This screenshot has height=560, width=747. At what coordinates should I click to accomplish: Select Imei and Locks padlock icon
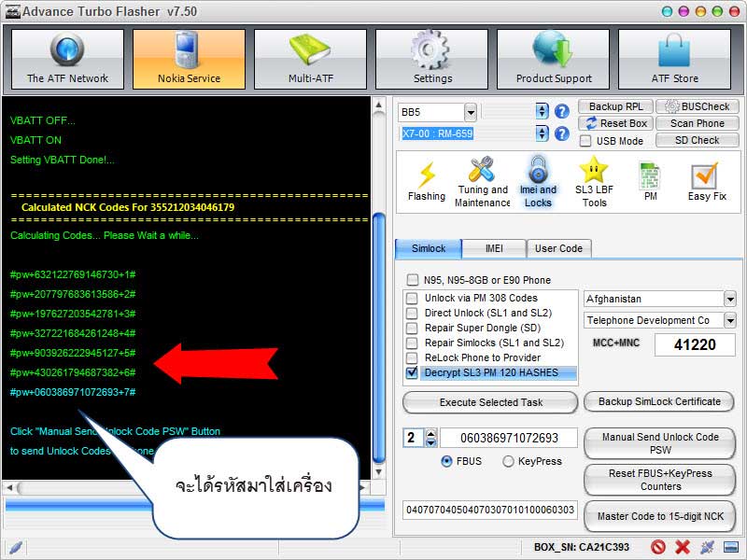(x=539, y=181)
